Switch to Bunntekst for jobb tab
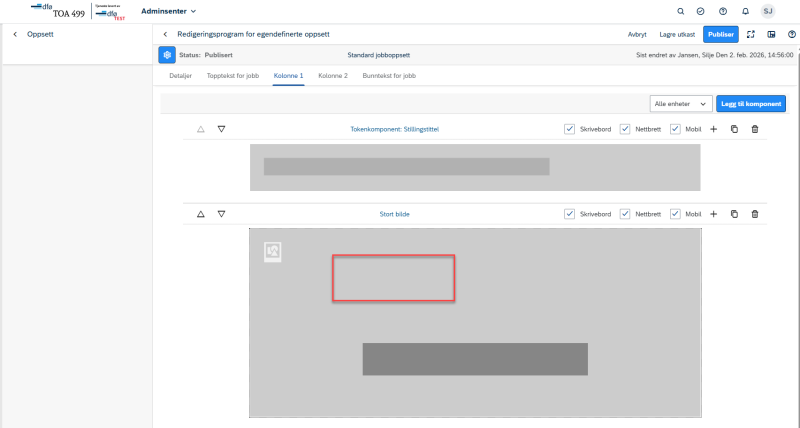 pos(389,76)
